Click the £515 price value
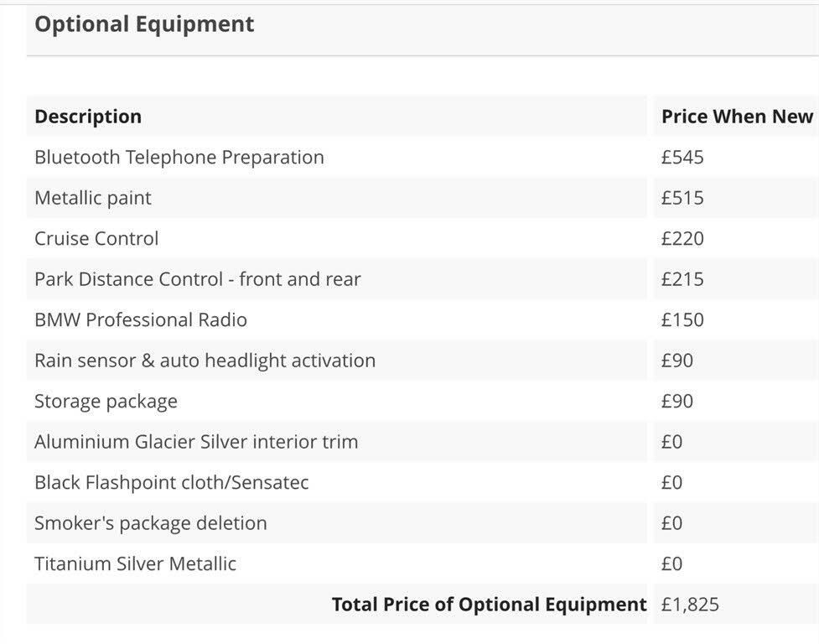 click(682, 198)
